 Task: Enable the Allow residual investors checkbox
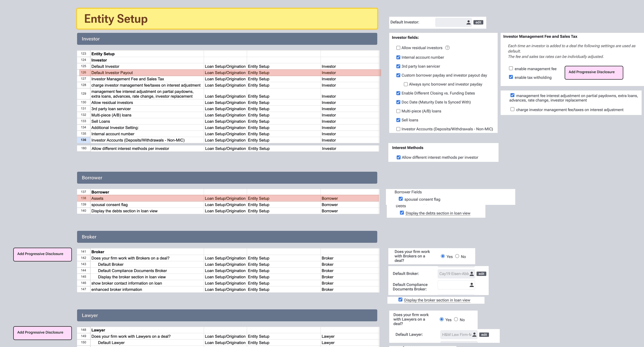[398, 48]
